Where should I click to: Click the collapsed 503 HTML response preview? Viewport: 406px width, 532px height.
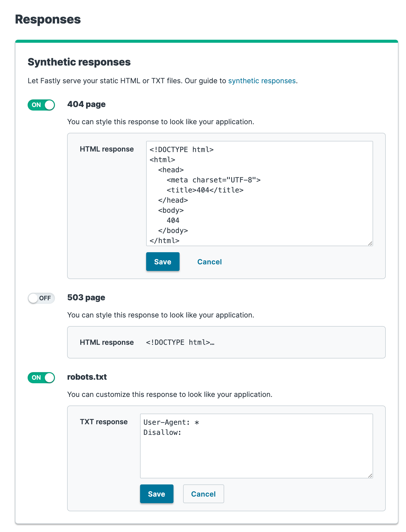tap(180, 342)
